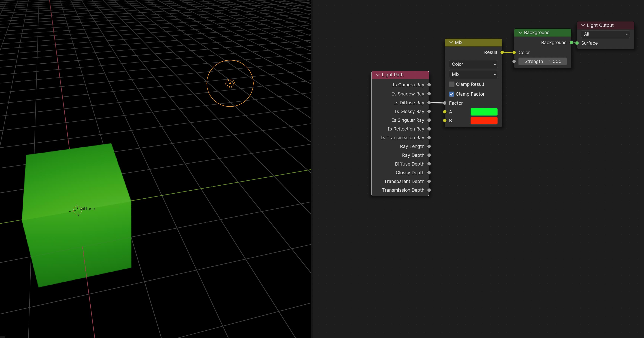Click the Background Strength input socket
Viewport: 644px width, 338px height.
(514, 61)
